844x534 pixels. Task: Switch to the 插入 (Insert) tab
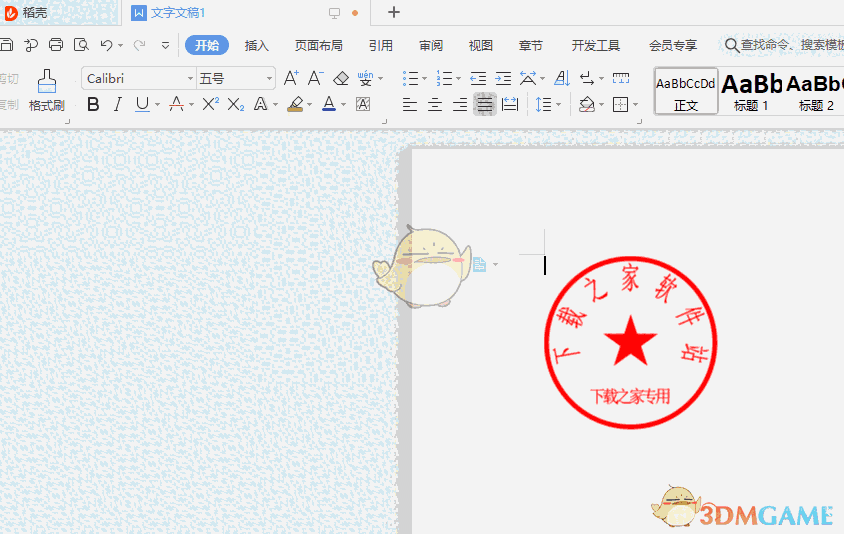pyautogui.click(x=257, y=46)
